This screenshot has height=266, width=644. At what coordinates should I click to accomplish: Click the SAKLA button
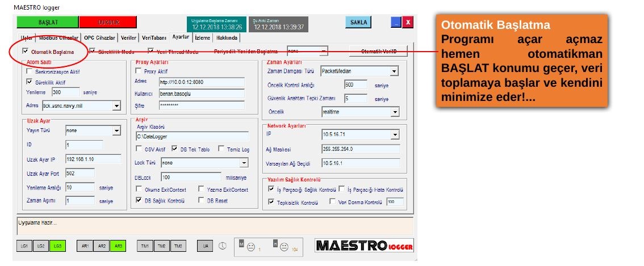358,22
